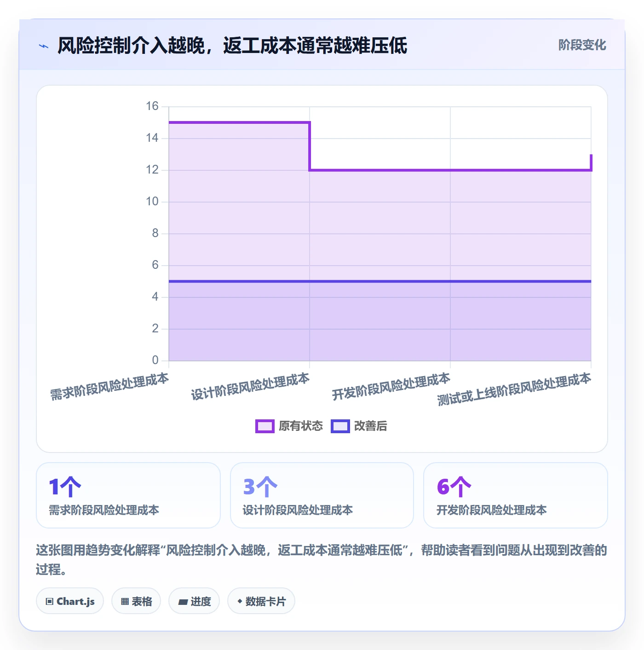Click the purple 原有状态 step line at 15
Screen dimensions: 644x650
(x=239, y=122)
